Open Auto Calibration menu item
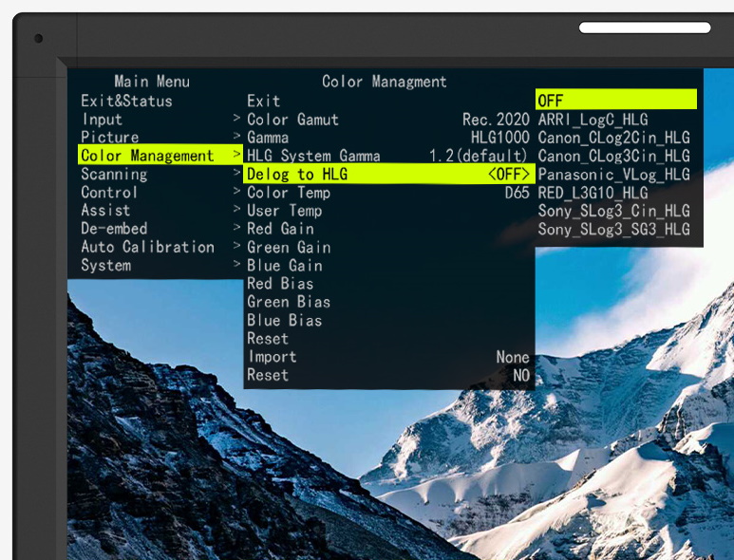 (x=147, y=247)
